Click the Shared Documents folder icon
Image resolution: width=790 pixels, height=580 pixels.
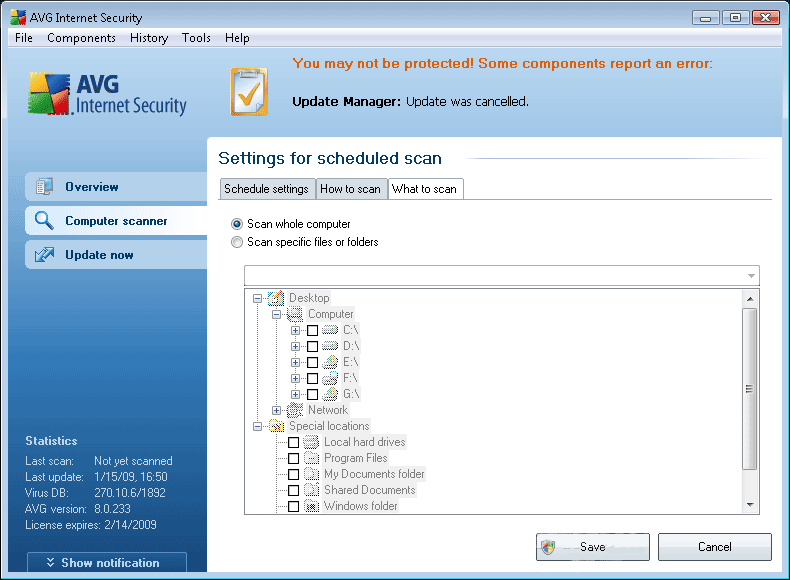point(311,490)
